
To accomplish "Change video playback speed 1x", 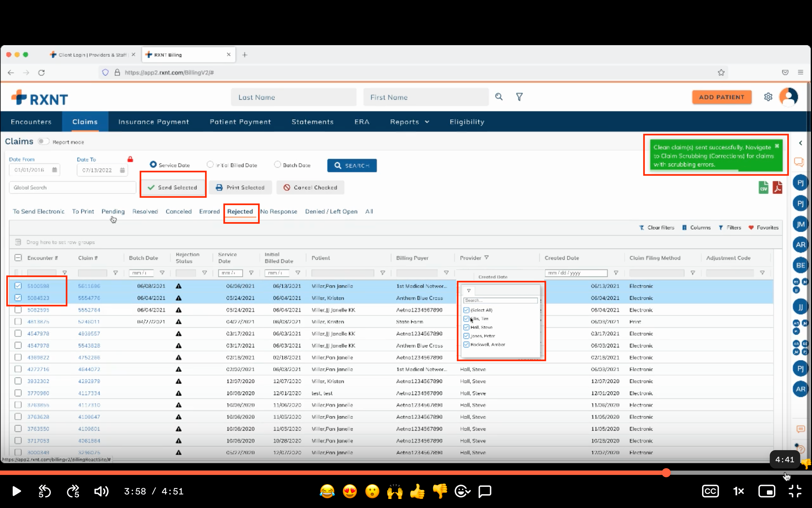I will pyautogui.click(x=738, y=491).
